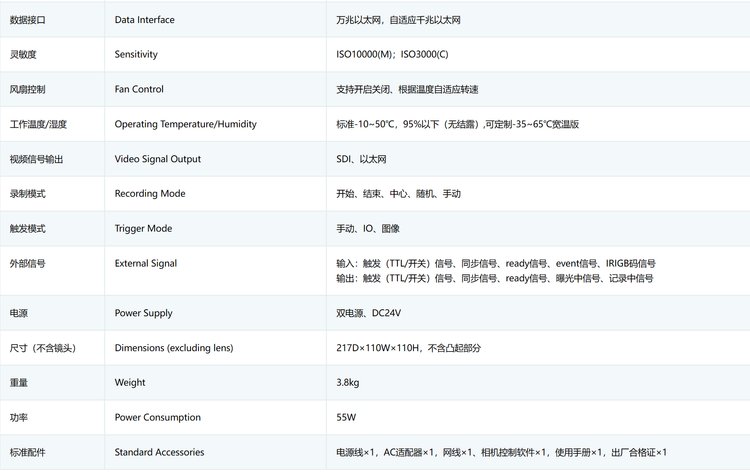Viewport: 750px width, 476px height.
Task: Click the 'Video Signal Output' label
Action: click(158, 159)
